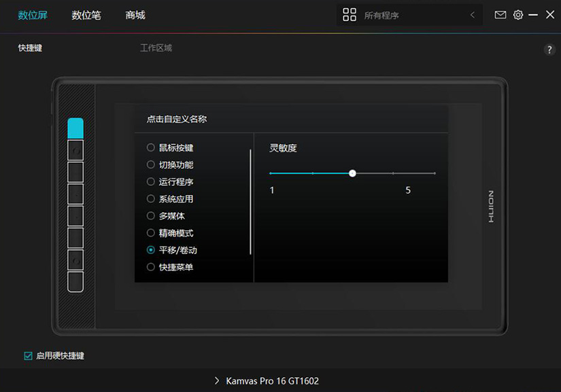
Task: Open the mail messages icon
Action: pyautogui.click(x=500, y=15)
